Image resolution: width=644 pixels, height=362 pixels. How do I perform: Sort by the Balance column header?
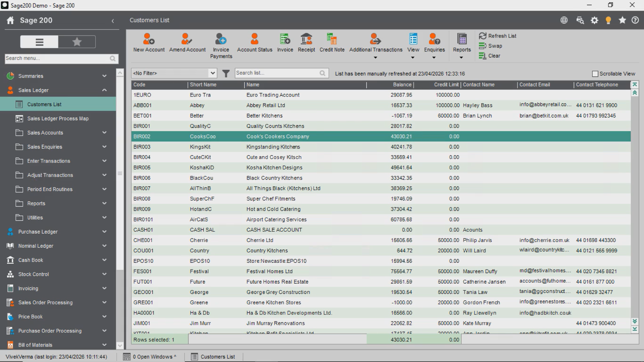click(x=390, y=85)
